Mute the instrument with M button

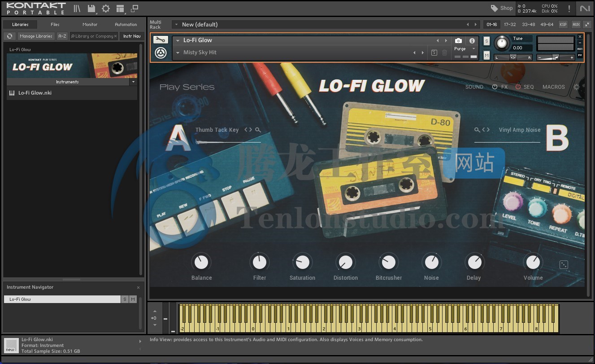(487, 55)
